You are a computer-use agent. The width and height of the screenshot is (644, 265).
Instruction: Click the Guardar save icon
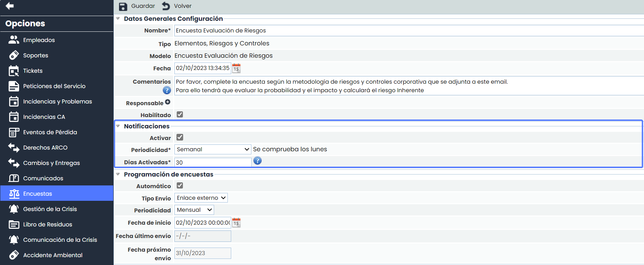pyautogui.click(x=123, y=6)
